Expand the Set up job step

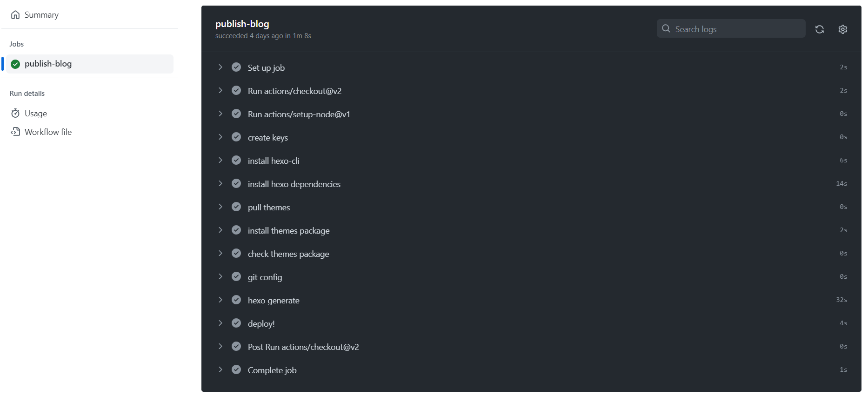pos(220,67)
